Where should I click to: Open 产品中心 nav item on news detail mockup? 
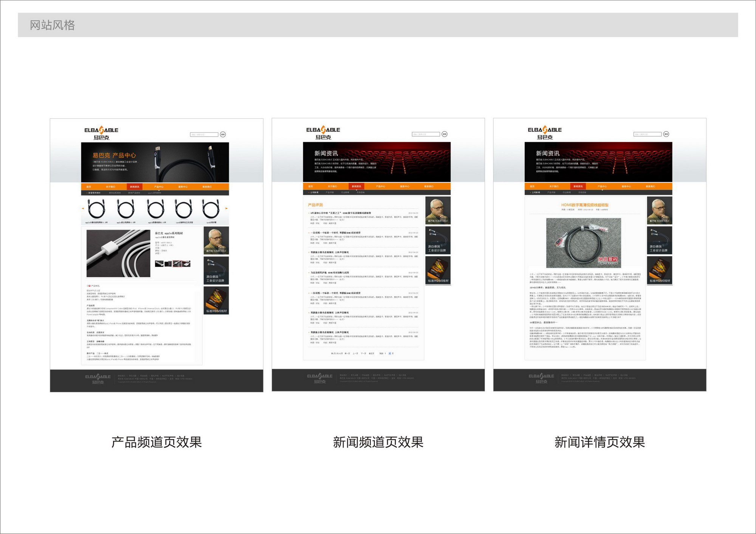point(602,187)
